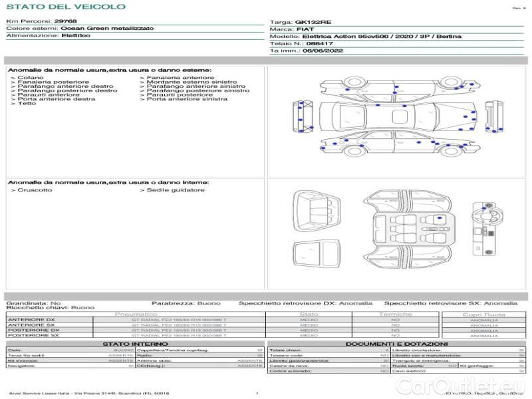Click the STATO INTERNO section header

[136, 343]
